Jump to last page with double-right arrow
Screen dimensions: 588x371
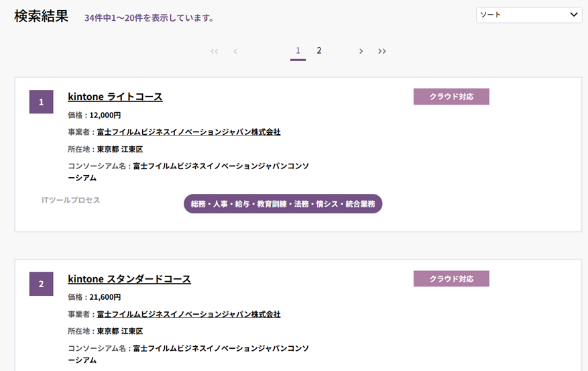tap(382, 51)
